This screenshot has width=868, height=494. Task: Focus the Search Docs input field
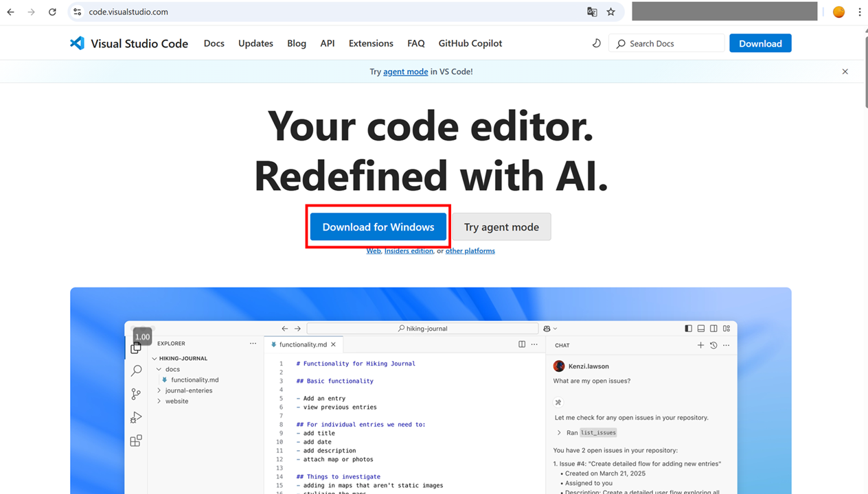coord(666,43)
